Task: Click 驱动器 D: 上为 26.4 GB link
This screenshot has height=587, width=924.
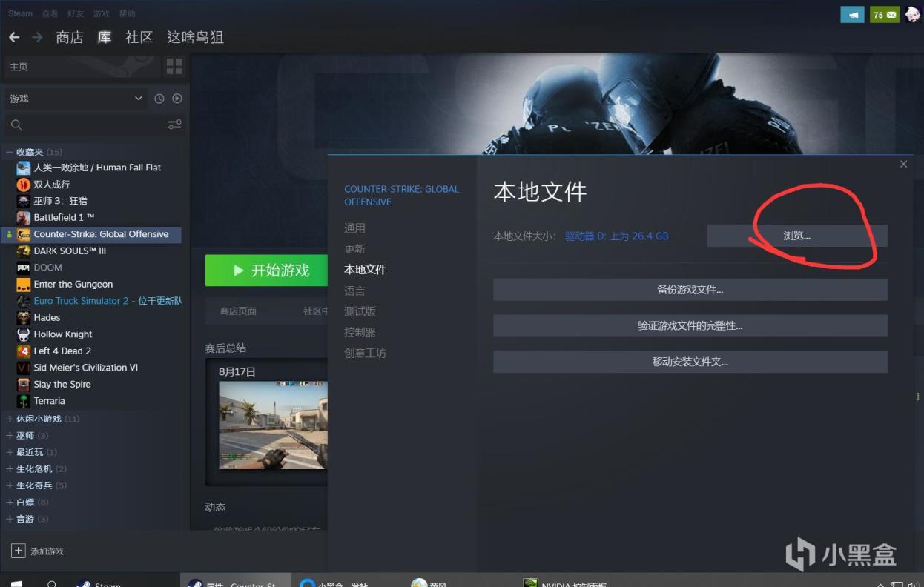Action: tap(616, 236)
